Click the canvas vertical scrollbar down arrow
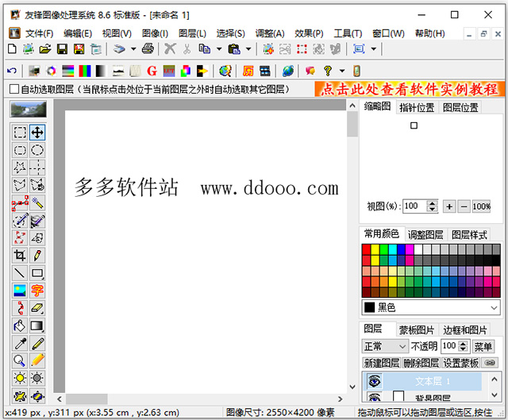The height and width of the screenshot is (420, 508). (x=352, y=387)
